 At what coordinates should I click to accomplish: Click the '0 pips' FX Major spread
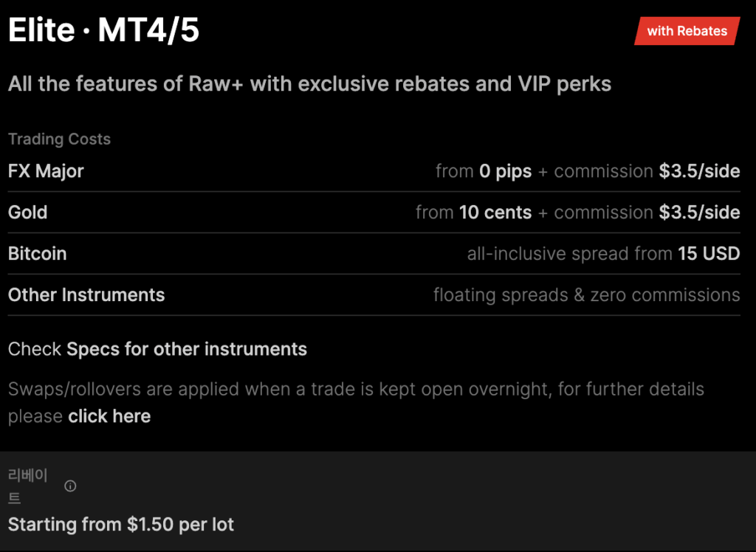tap(505, 171)
